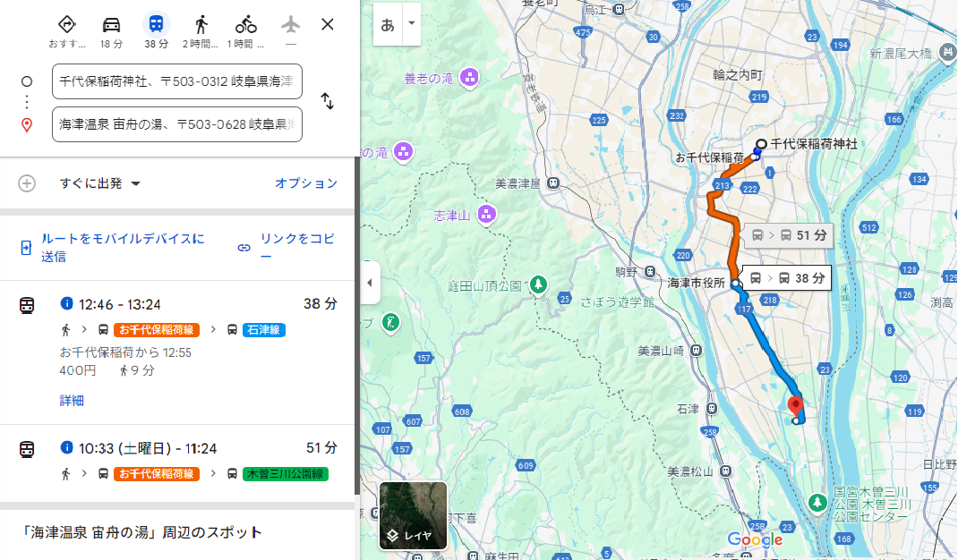Click the お千代保稲荷線 badge in the 51-minute route

click(x=157, y=474)
